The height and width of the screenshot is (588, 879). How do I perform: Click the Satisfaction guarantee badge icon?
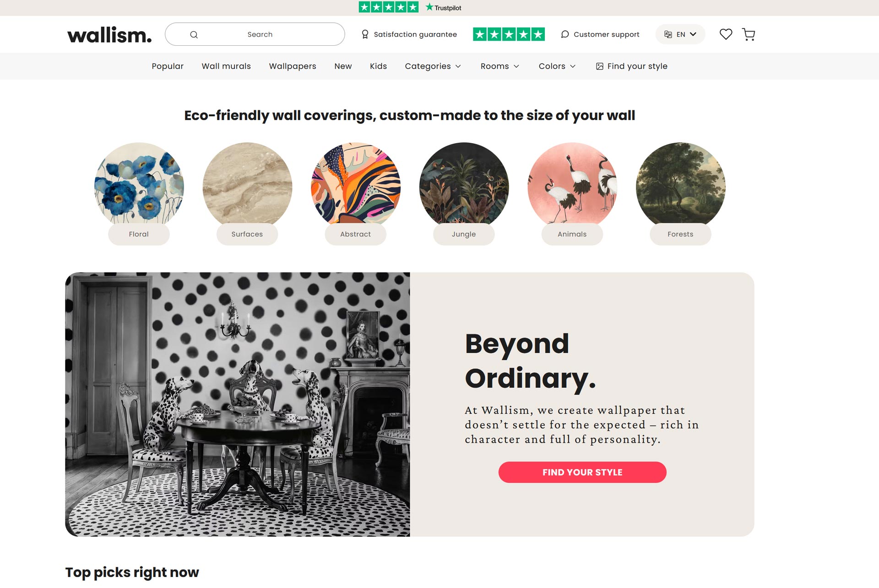pos(365,34)
